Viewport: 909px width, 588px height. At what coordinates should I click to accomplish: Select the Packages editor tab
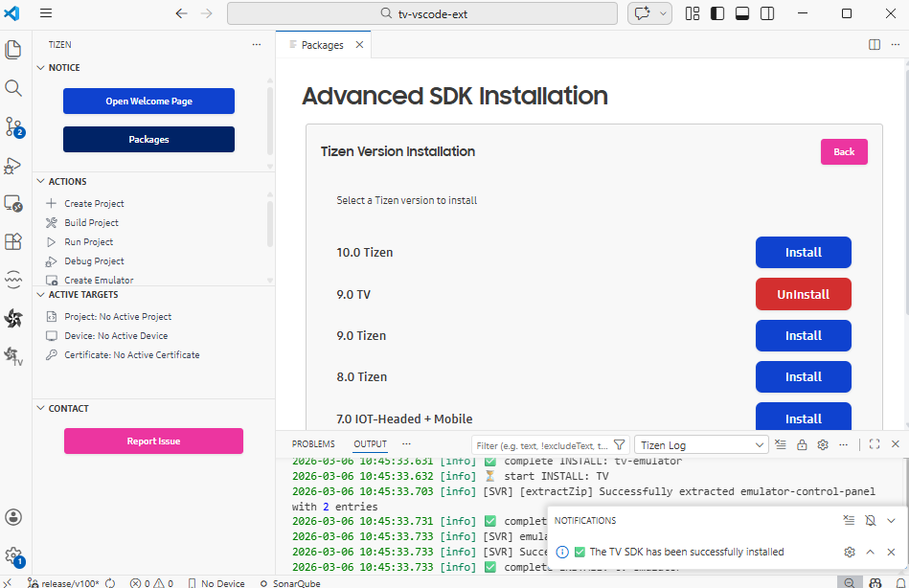click(x=322, y=45)
